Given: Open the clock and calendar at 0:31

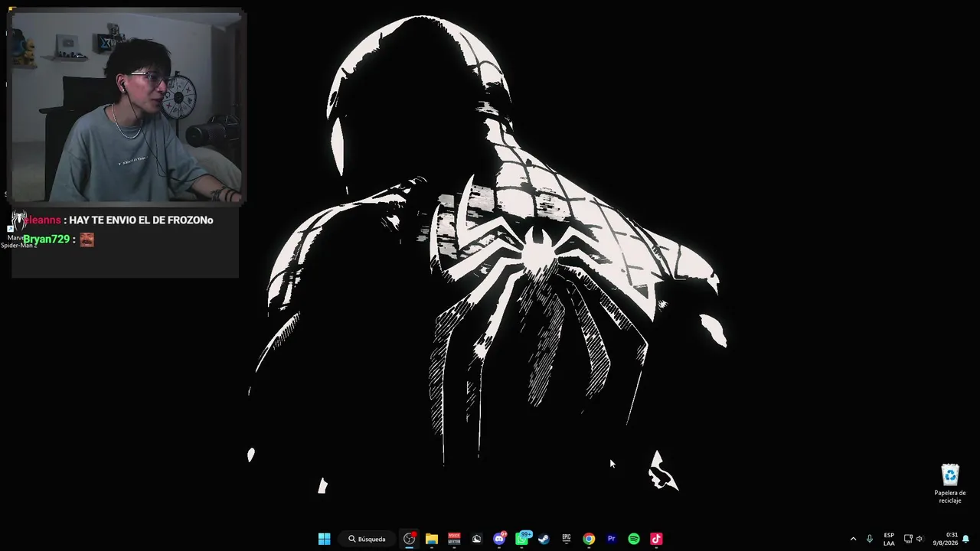Looking at the screenshot, I should (x=945, y=539).
